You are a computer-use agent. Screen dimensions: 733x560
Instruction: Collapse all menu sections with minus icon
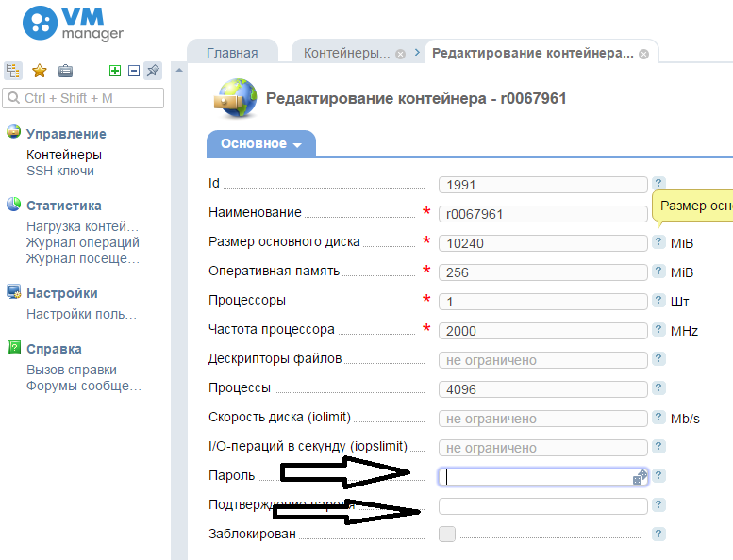pos(134,71)
